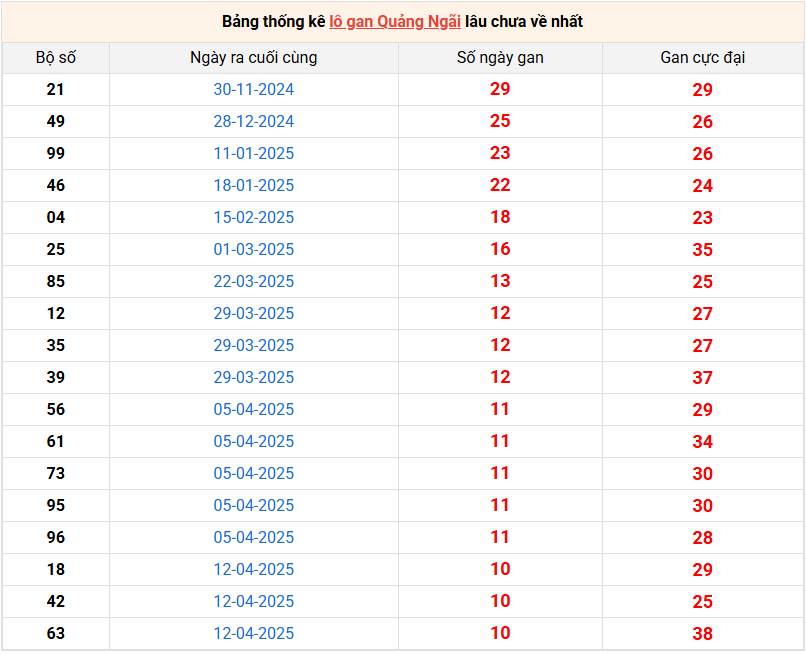This screenshot has height=655, width=807.
Task: Click number 99 in Bộ số column
Action: (x=55, y=154)
